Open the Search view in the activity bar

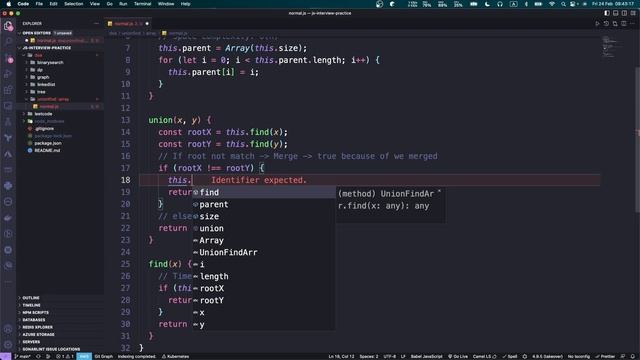[8, 42]
